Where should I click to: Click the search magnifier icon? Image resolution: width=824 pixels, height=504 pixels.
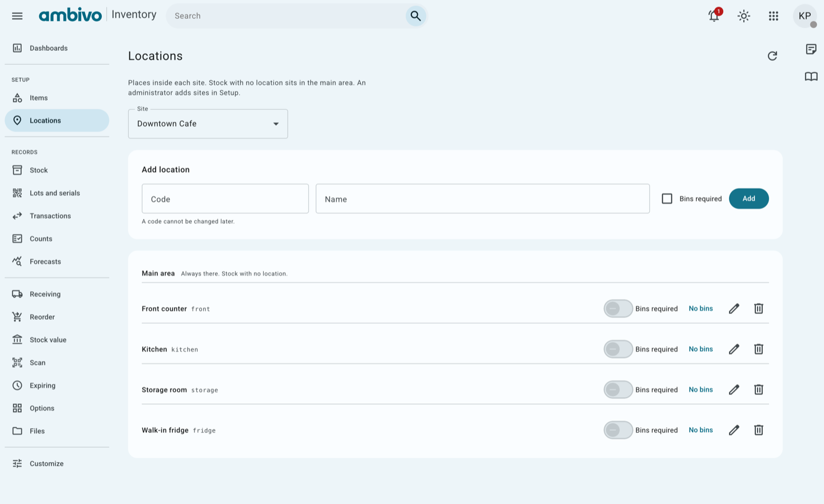click(x=416, y=16)
